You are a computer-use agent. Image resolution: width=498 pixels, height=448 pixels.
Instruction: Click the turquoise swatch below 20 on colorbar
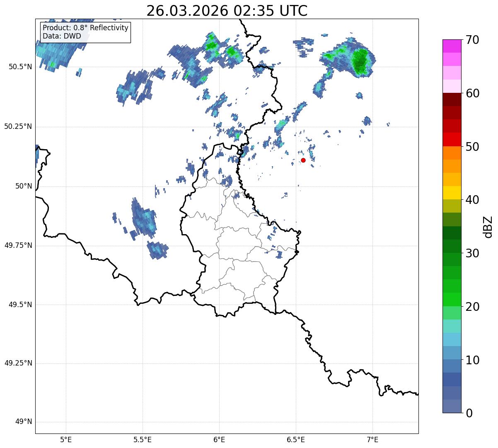click(x=452, y=326)
